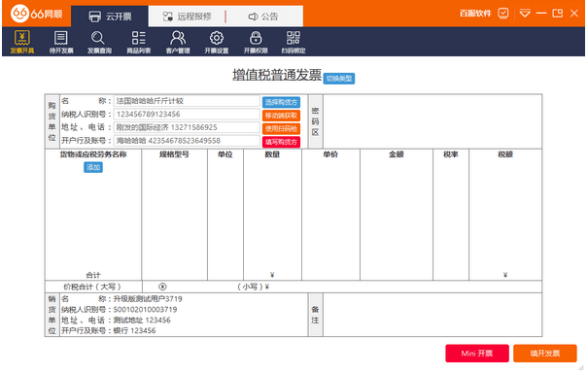Click the red 填写购货方 button

pos(281,142)
